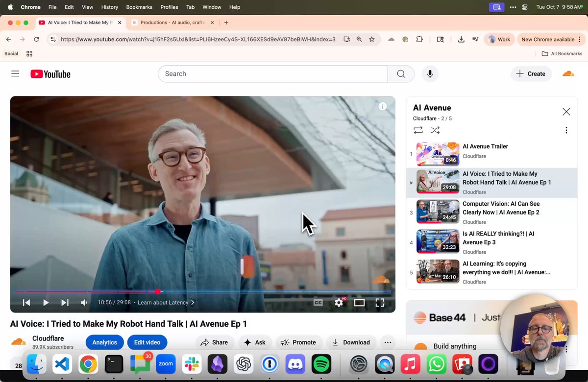Open the History menu
The height and width of the screenshot is (382, 588).
pos(109,7)
